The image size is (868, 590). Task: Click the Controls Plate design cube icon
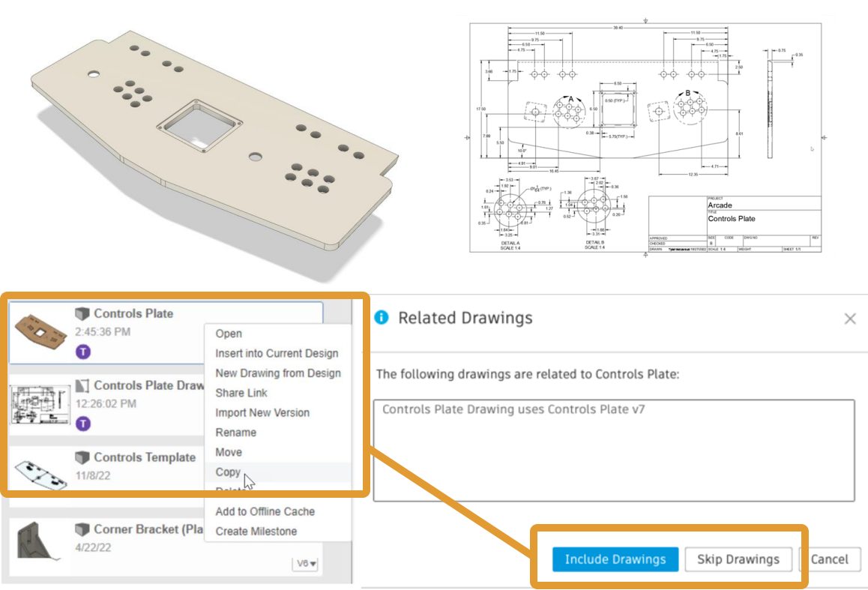pyautogui.click(x=82, y=314)
